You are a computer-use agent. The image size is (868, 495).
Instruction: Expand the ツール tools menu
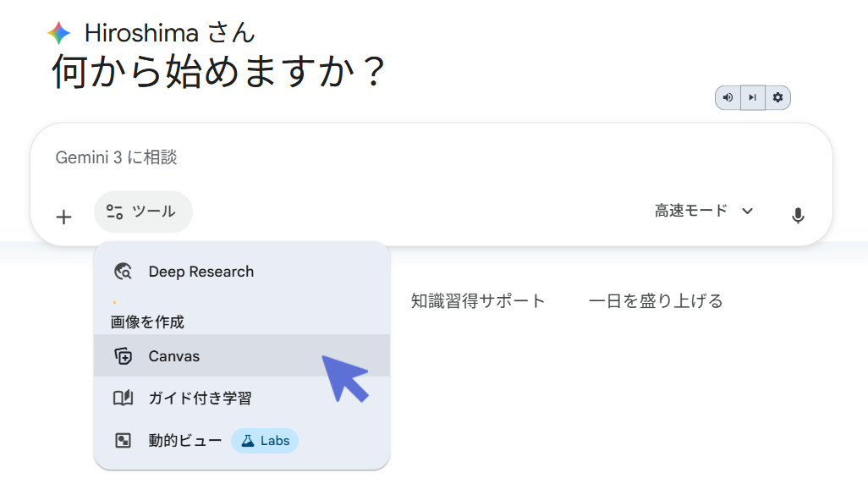[x=143, y=212]
